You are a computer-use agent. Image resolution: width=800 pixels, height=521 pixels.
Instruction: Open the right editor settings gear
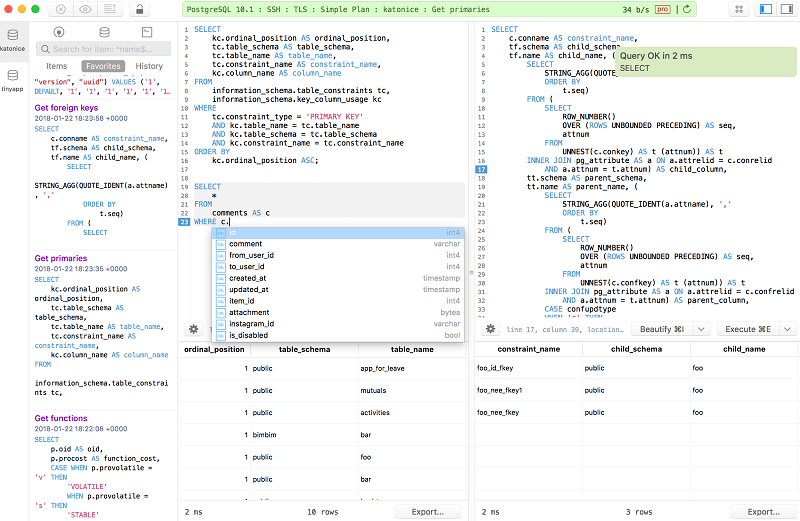490,329
